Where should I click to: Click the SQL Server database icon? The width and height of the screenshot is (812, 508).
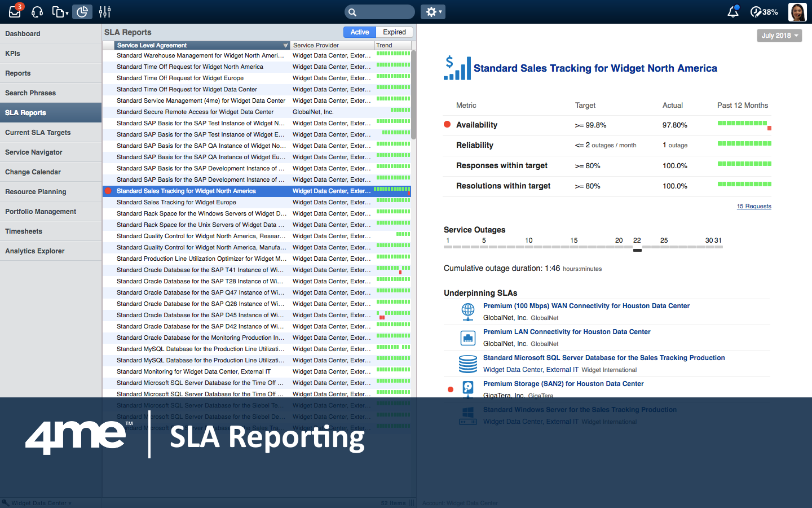click(467, 364)
